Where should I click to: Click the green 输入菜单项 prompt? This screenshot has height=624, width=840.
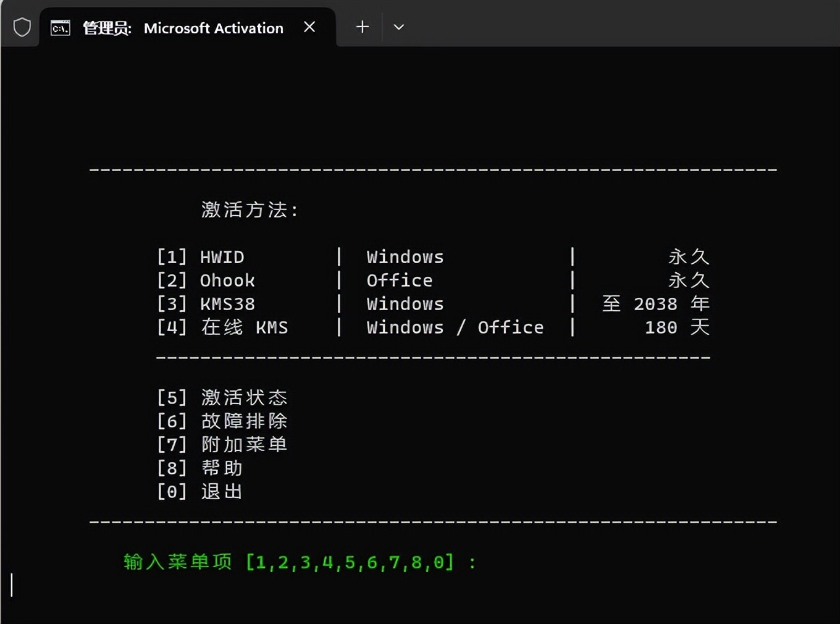(300, 562)
